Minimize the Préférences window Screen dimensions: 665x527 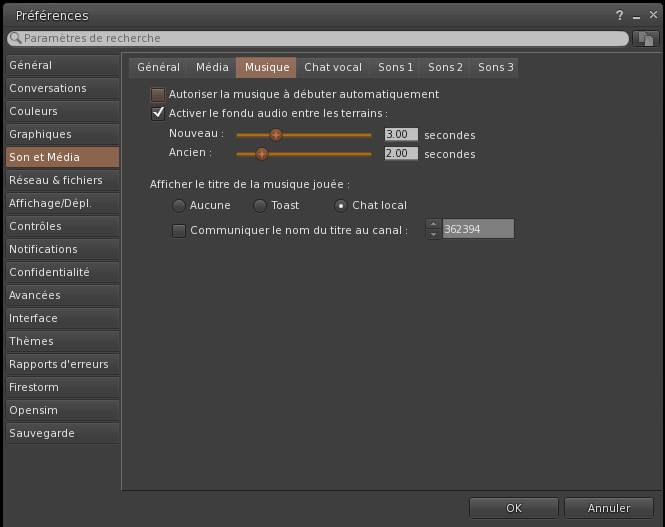[636, 16]
